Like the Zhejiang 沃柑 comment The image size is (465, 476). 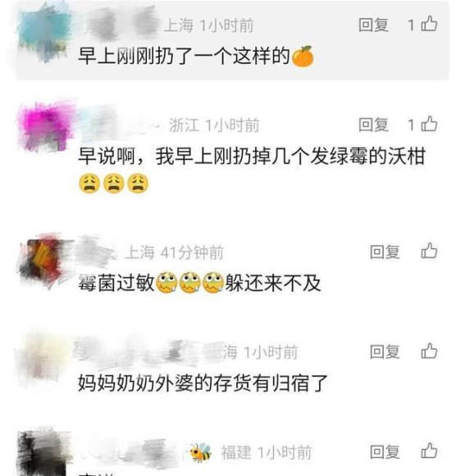[x=429, y=124]
